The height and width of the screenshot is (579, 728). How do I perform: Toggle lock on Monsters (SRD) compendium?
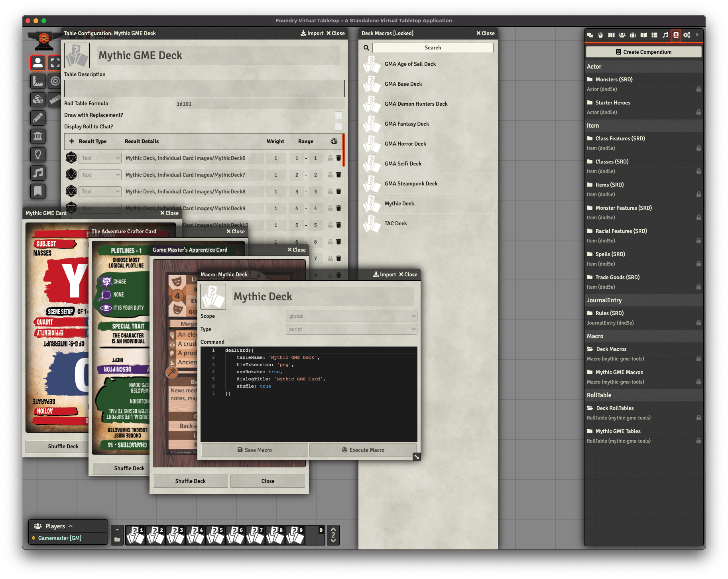(x=699, y=89)
